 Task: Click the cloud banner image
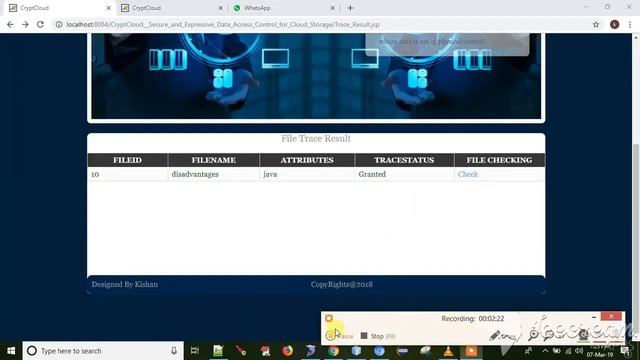[316, 76]
